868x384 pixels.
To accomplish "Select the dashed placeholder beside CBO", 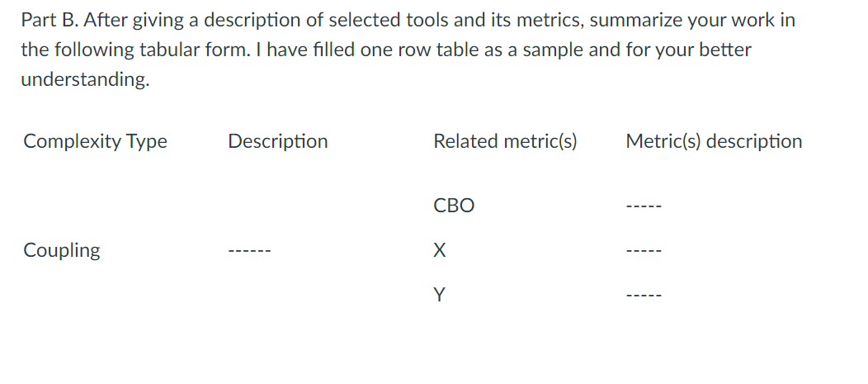I will click(x=644, y=208).
